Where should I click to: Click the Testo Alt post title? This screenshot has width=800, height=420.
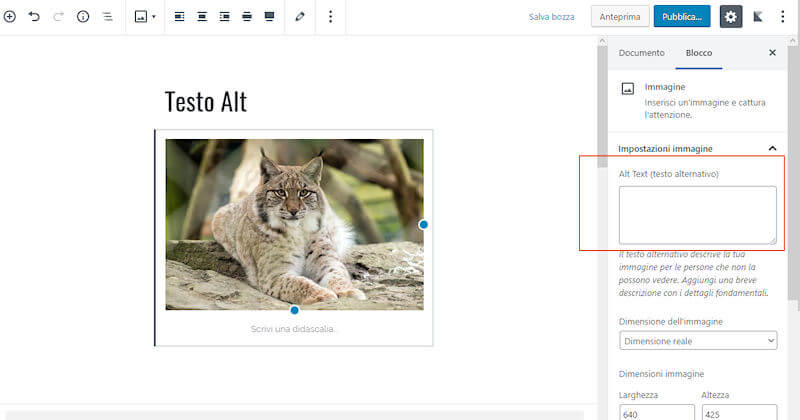[x=206, y=101]
